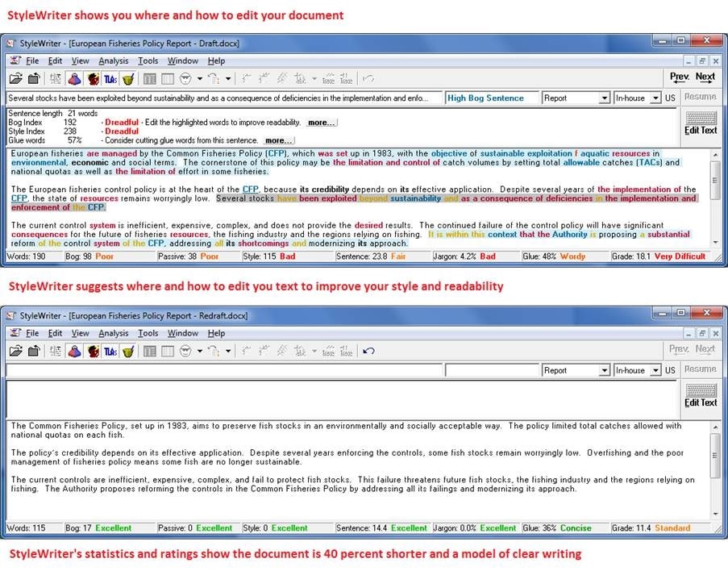The width and height of the screenshot is (728, 571).
Task: Click active undo arrow in Redraft toolbar
Action: [x=368, y=352]
